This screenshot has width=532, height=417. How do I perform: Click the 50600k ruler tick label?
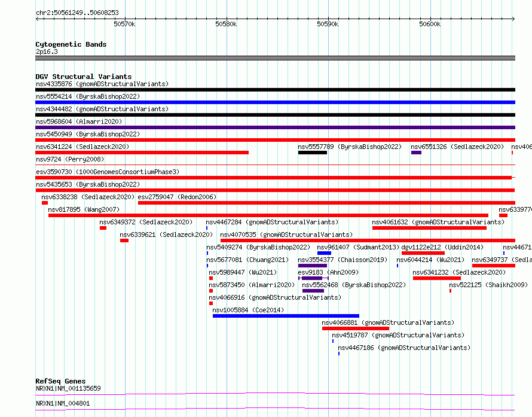430,24
